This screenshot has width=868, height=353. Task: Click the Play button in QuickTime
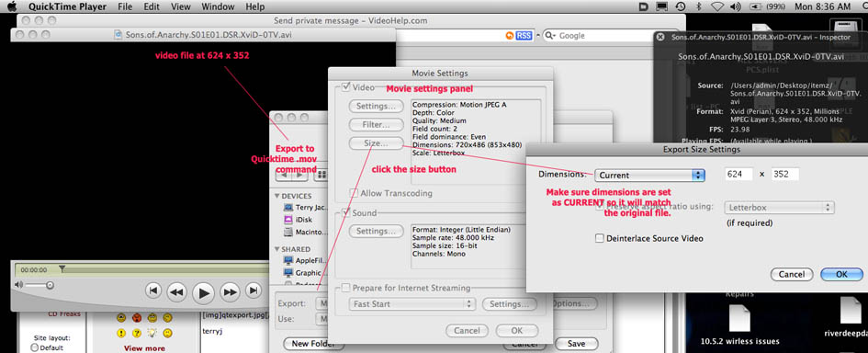coord(204,292)
